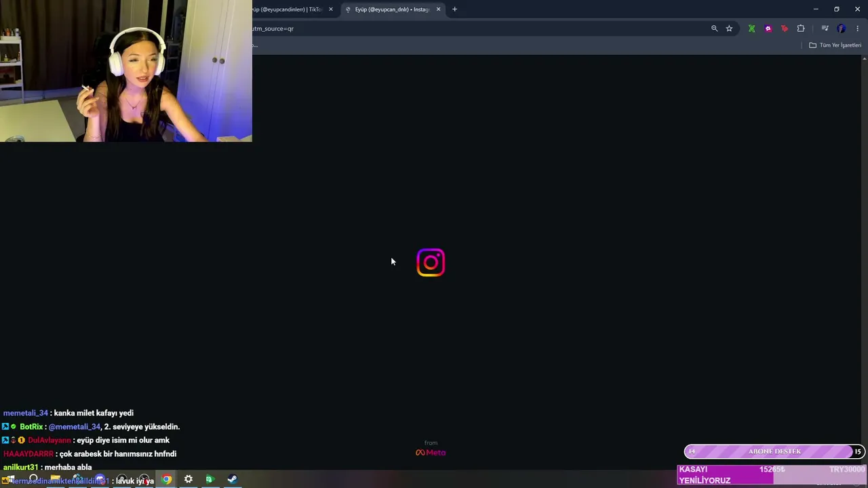868x488 pixels.
Task: Click the ABONE DESTEK progress bar
Action: pos(774,451)
